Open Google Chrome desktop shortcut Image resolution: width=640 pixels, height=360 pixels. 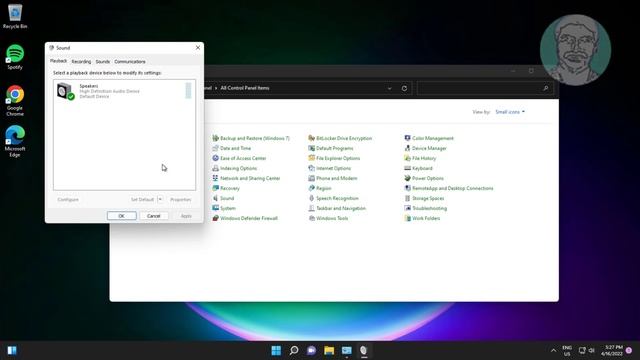tap(15, 100)
